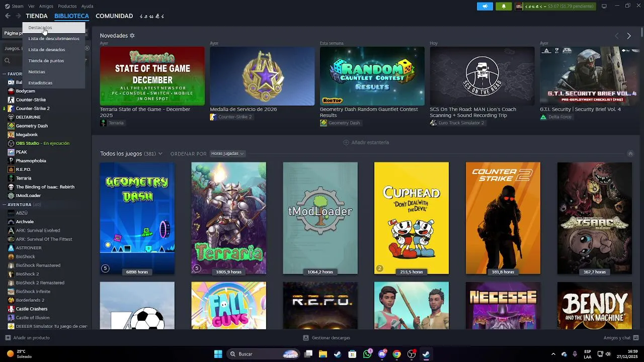644x362 pixels.
Task: Open the announcements megaphone button
Action: pyautogui.click(x=485, y=6)
